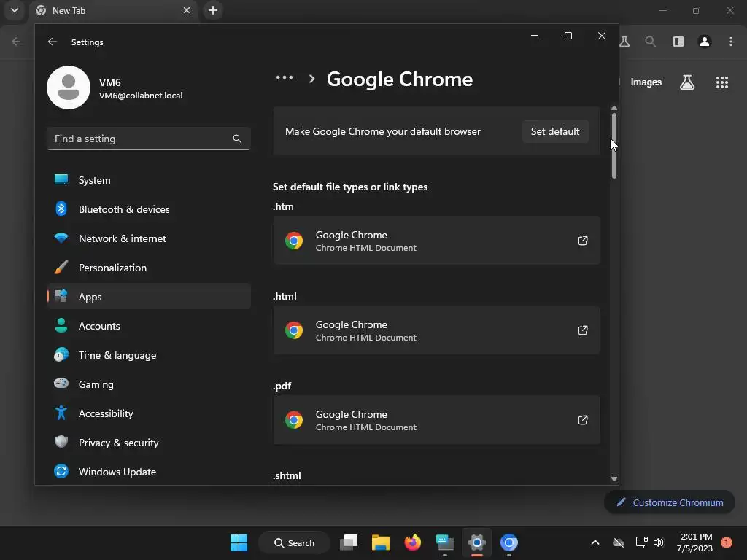747x560 pixels.
Task: Open the Chromium tab search dropdown arrow
Action: [x=15, y=10]
